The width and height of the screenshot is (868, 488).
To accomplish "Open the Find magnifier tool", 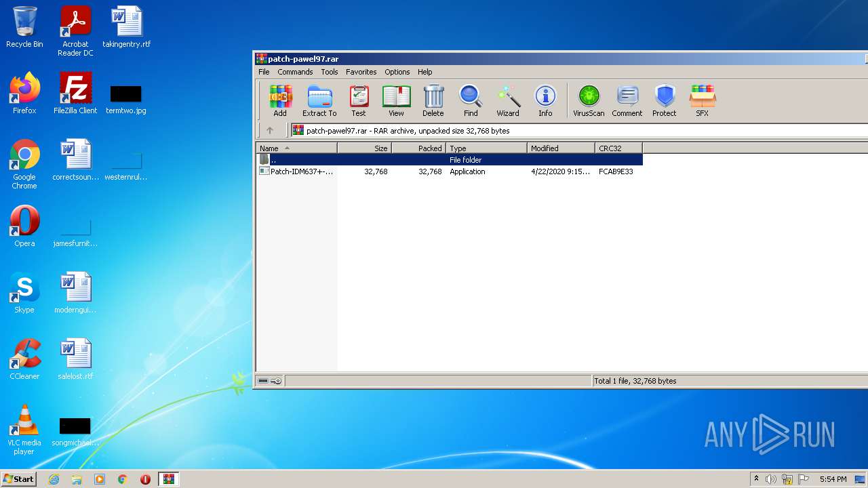I will pos(471,100).
